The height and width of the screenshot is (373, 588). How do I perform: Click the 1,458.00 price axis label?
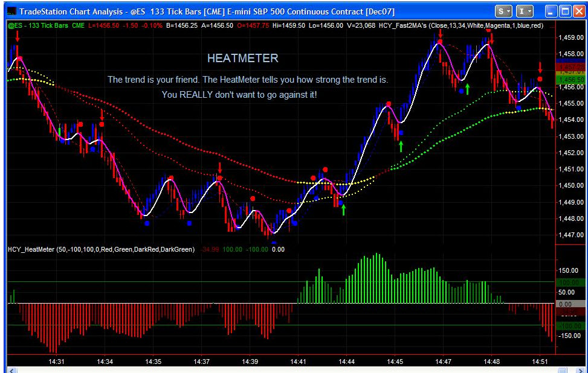[571, 54]
